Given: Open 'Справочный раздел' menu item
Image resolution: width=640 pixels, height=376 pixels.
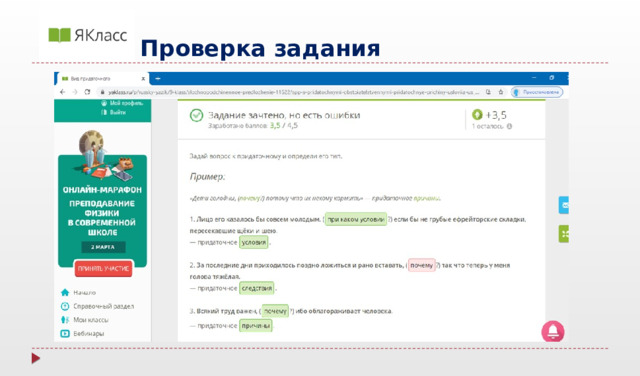Looking at the screenshot, I should pyautogui.click(x=104, y=306).
